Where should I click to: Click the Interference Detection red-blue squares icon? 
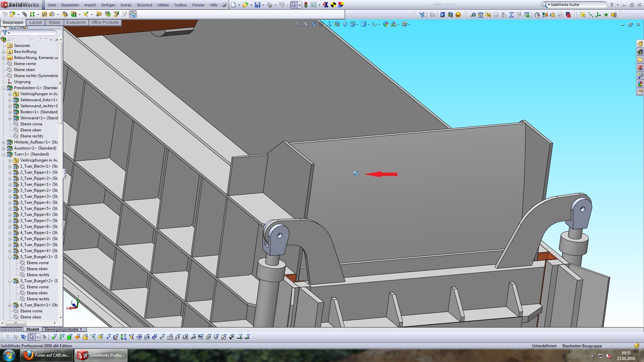coord(568,15)
